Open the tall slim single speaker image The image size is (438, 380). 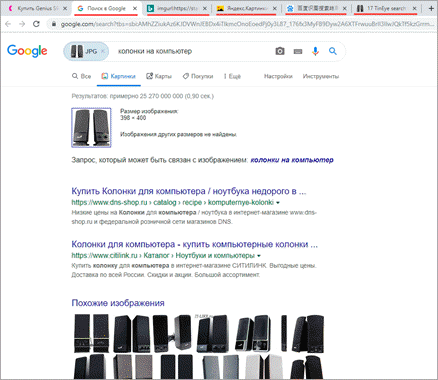[284, 333]
